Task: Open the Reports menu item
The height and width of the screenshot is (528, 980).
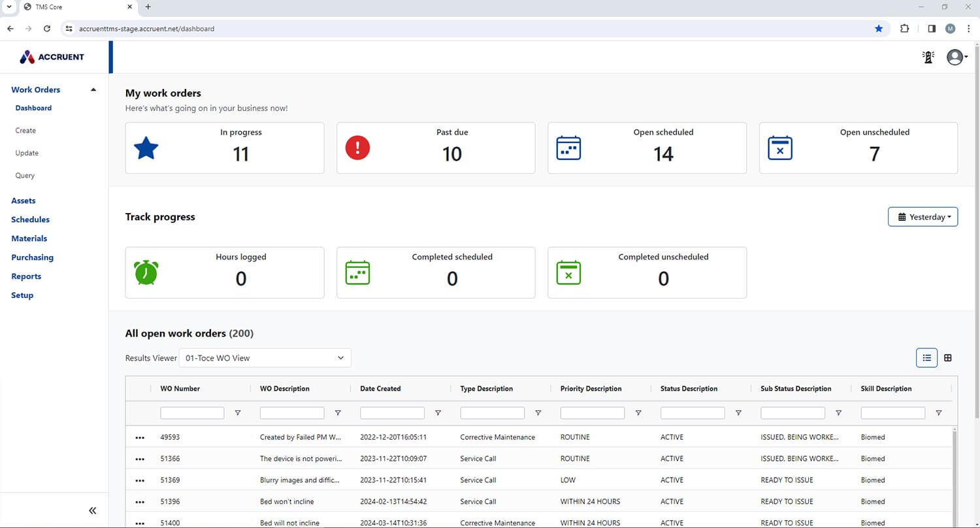Action: 26,276
